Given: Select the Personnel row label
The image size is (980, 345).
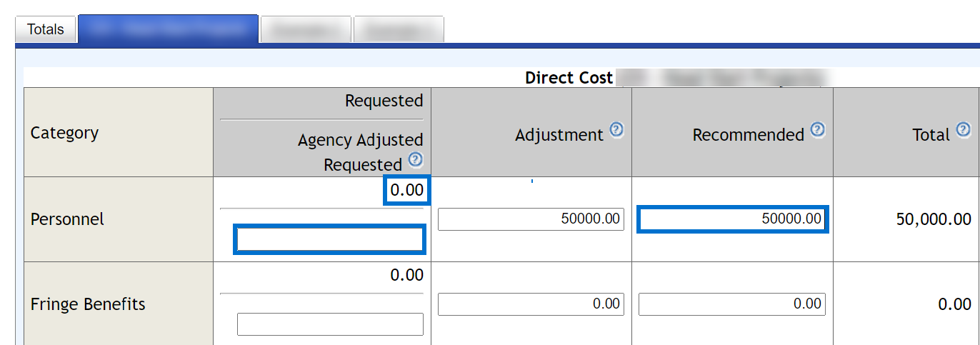Looking at the screenshot, I should coord(67,219).
